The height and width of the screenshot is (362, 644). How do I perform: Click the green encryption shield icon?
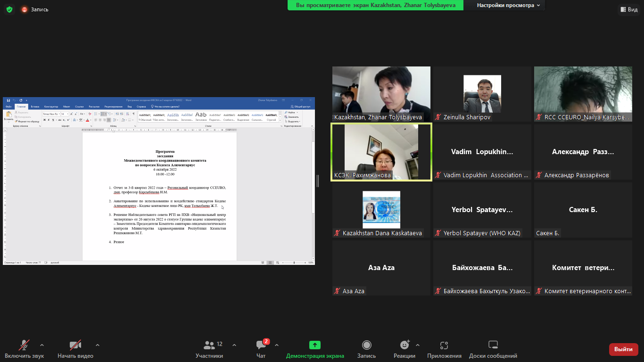pyautogui.click(x=9, y=9)
